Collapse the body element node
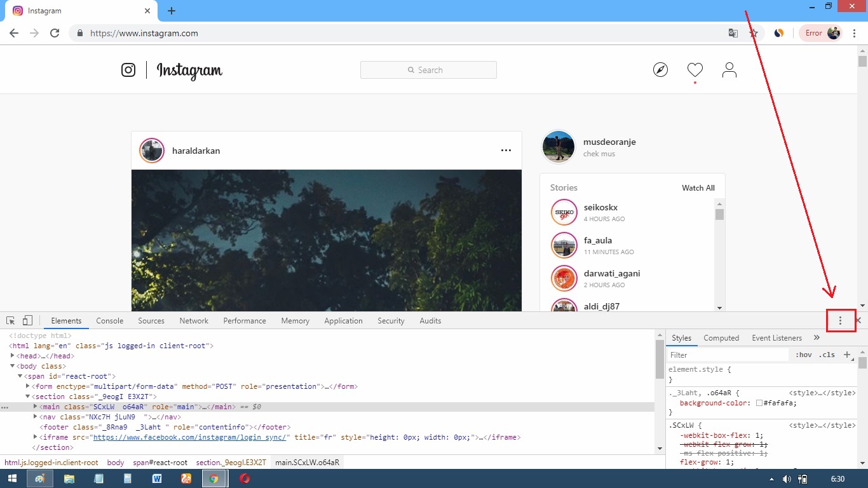 pyautogui.click(x=13, y=366)
